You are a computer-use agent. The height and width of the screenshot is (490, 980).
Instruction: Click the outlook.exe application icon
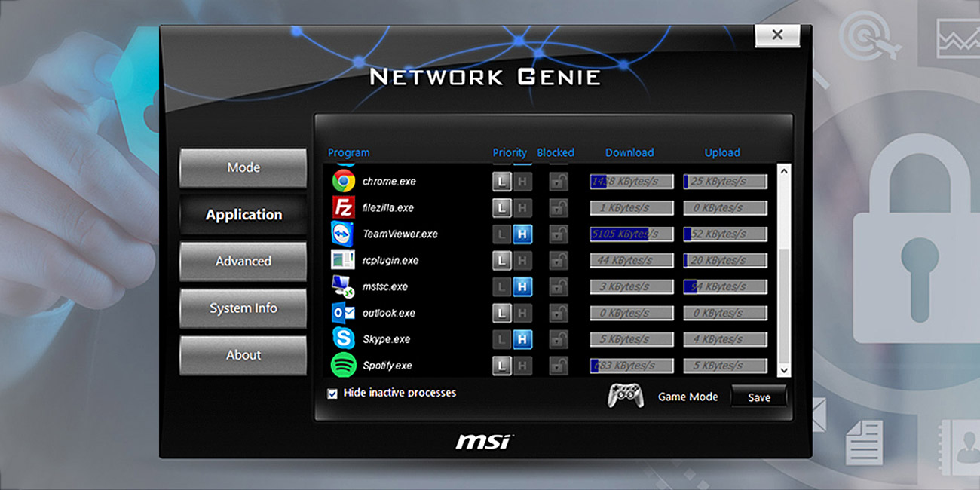coord(344,313)
